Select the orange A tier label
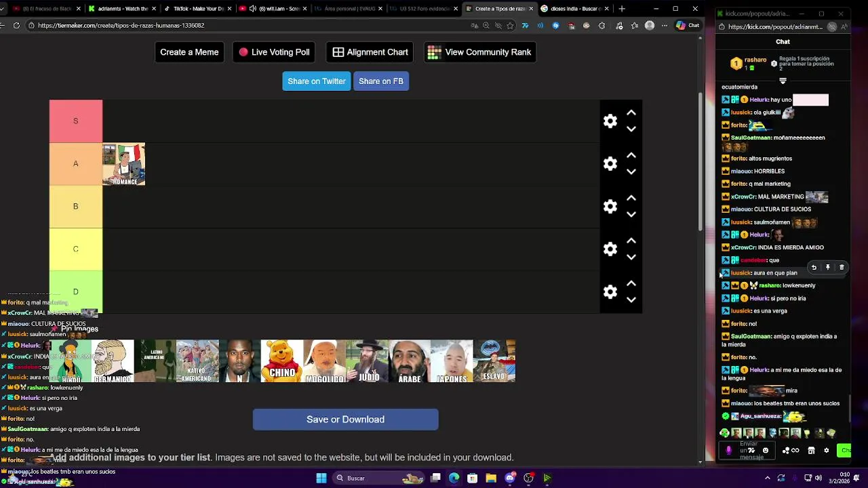The image size is (868, 488). click(x=76, y=163)
